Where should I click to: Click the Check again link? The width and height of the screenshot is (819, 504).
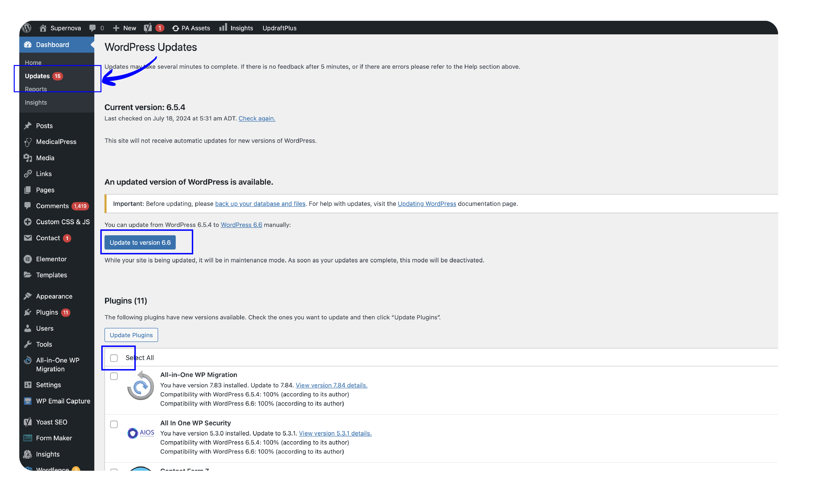pos(256,118)
